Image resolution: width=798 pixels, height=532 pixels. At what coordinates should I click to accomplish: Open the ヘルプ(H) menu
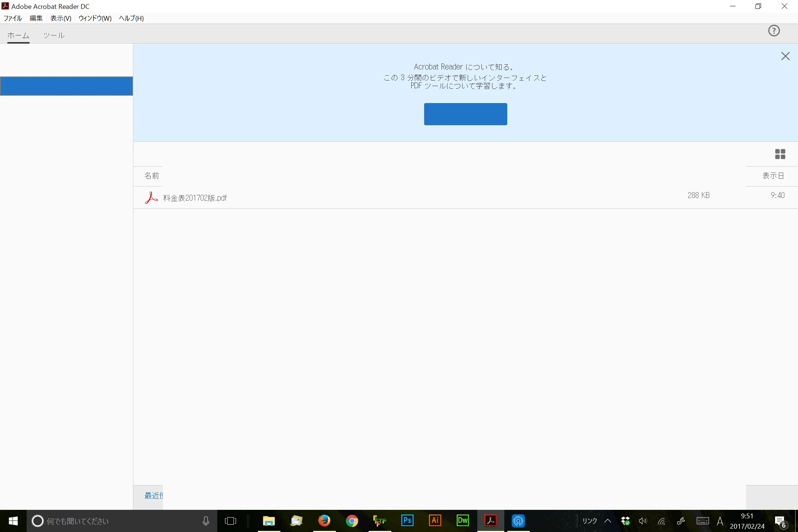131,18
